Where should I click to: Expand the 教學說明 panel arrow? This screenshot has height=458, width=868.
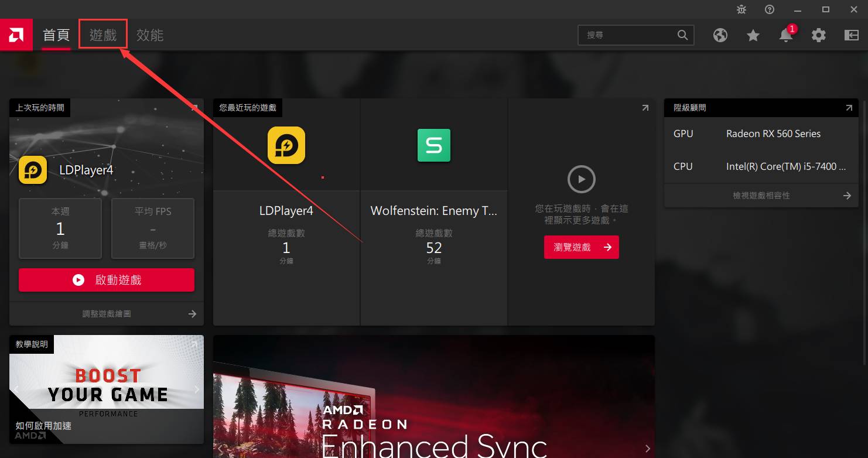[194, 344]
